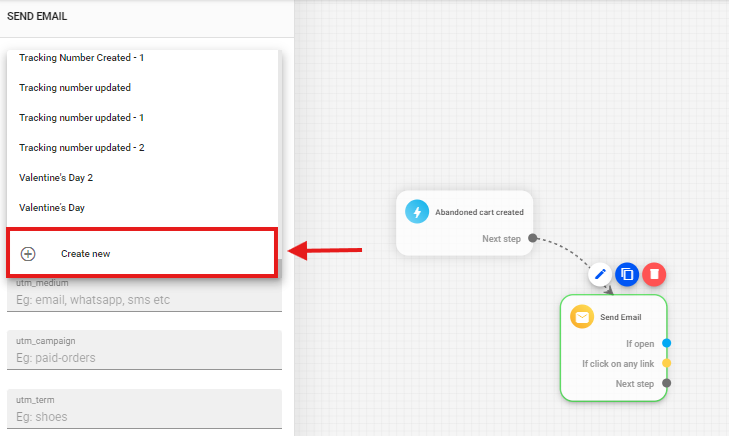Click the Next step dot on Abandoned cart

[533, 238]
